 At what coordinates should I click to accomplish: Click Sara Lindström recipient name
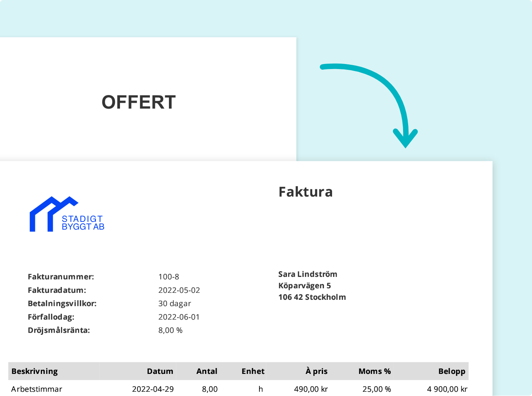(x=308, y=274)
